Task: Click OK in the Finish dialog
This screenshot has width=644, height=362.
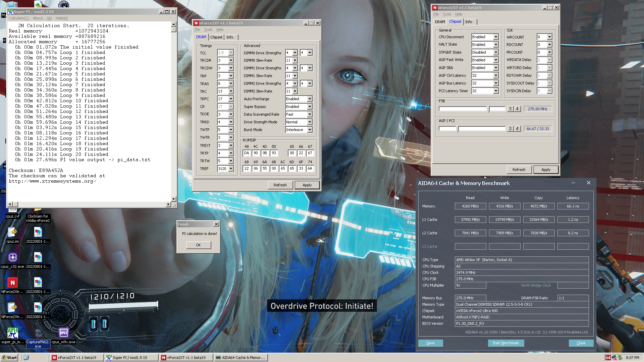Action: (x=198, y=245)
